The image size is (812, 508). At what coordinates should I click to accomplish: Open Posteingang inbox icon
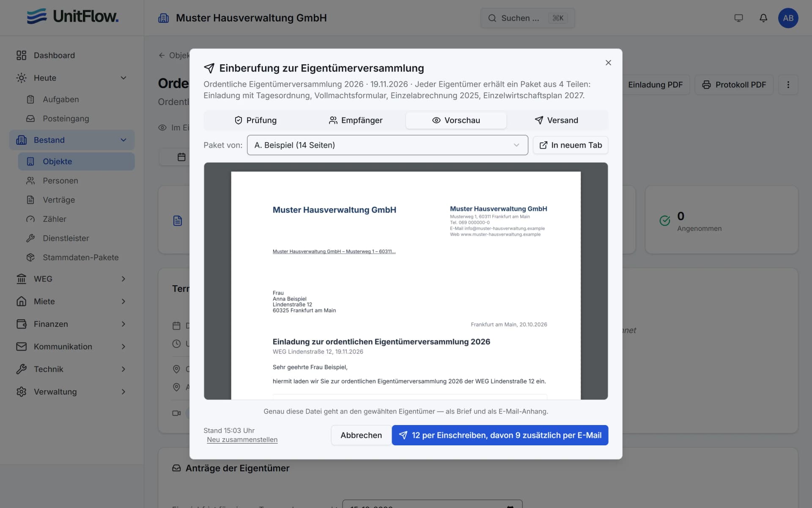click(30, 119)
